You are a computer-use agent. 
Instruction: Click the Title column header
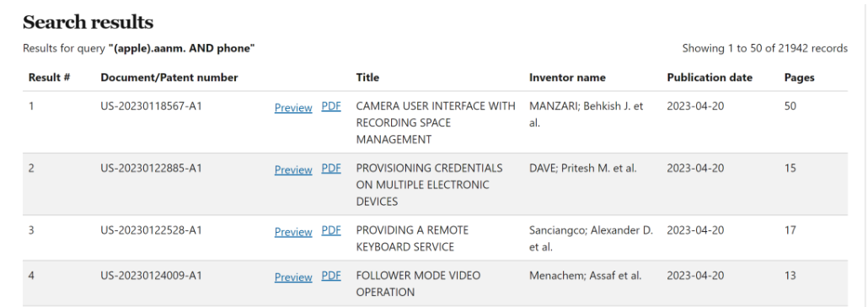click(x=367, y=78)
